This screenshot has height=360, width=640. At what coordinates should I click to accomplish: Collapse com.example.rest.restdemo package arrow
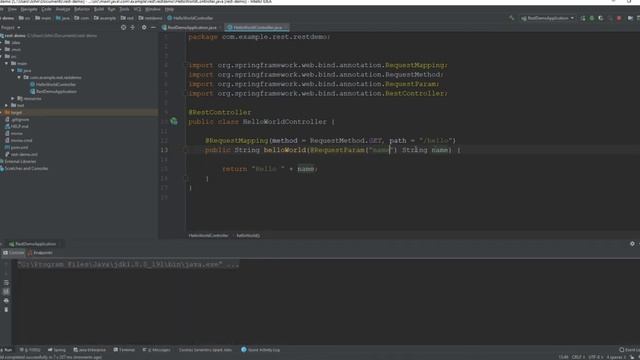pos(19,77)
